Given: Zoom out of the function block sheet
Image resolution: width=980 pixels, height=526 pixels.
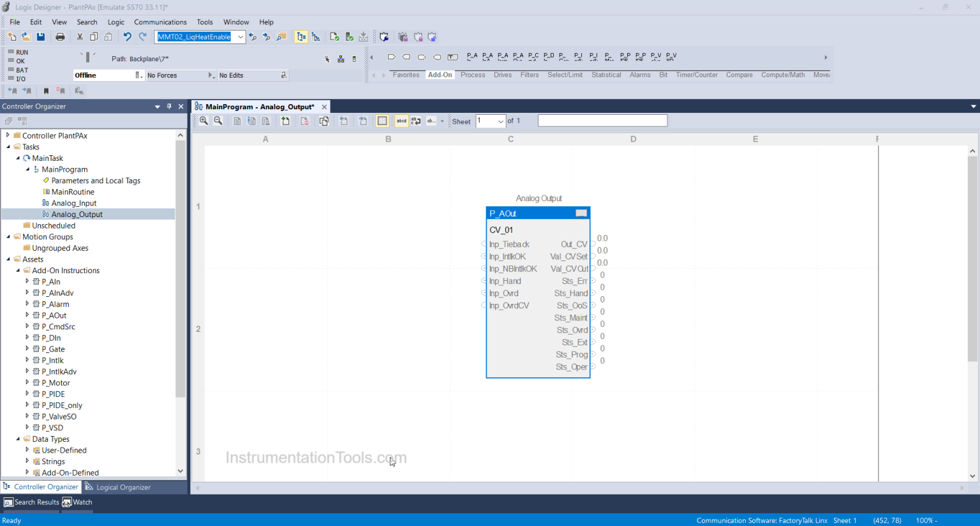Looking at the screenshot, I should pyautogui.click(x=218, y=121).
